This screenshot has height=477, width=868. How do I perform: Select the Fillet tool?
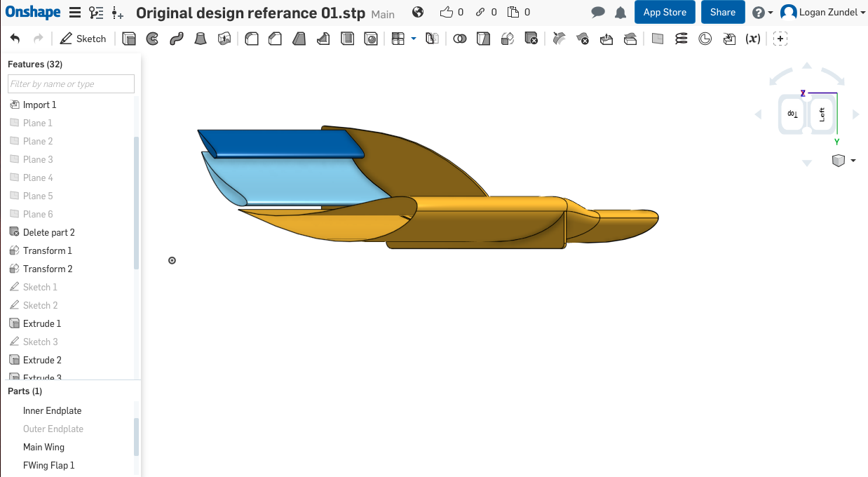tap(252, 39)
